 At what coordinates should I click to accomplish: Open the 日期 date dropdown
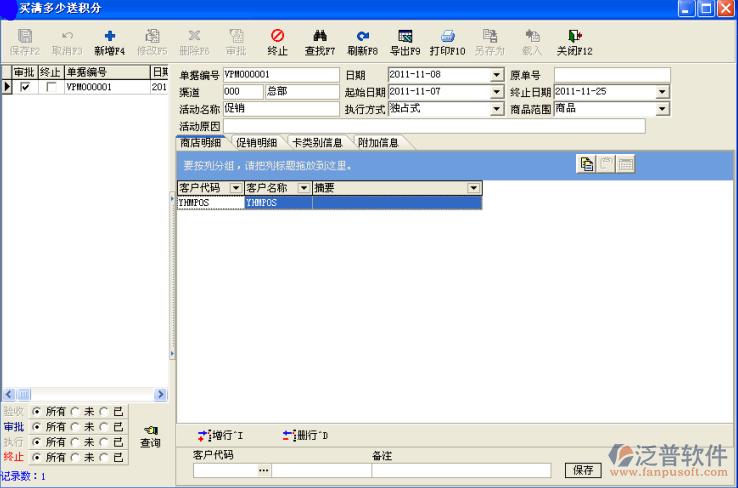(497, 75)
